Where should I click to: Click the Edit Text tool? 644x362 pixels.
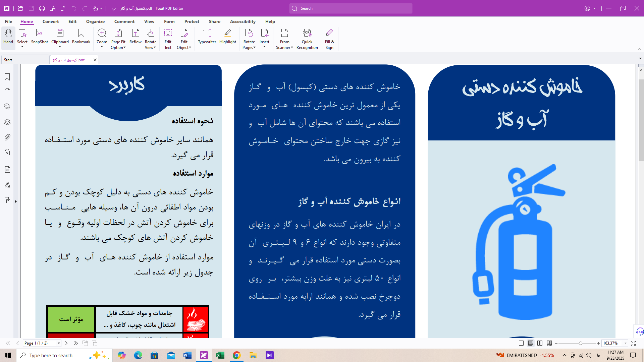click(x=168, y=39)
